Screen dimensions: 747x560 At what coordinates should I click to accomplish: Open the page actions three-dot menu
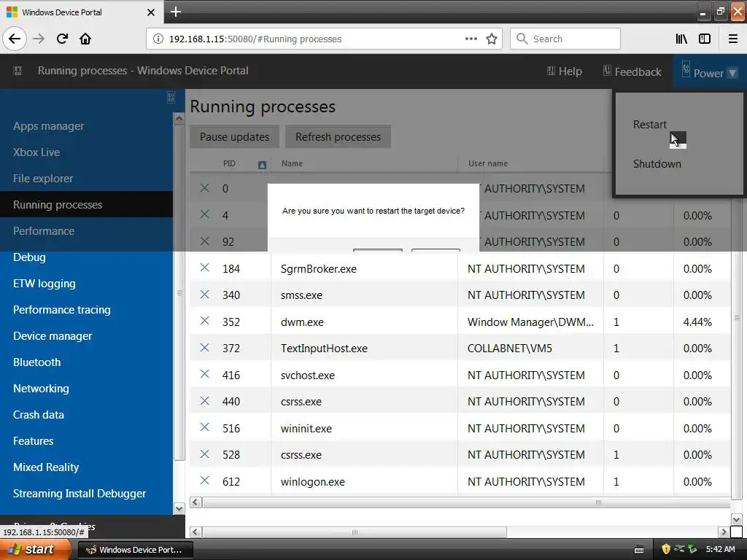click(471, 39)
